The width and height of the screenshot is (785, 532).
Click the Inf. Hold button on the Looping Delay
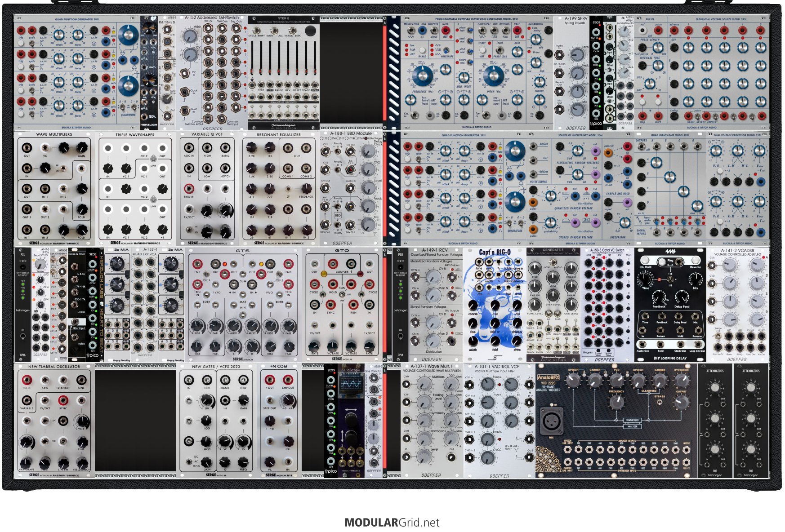646,261
